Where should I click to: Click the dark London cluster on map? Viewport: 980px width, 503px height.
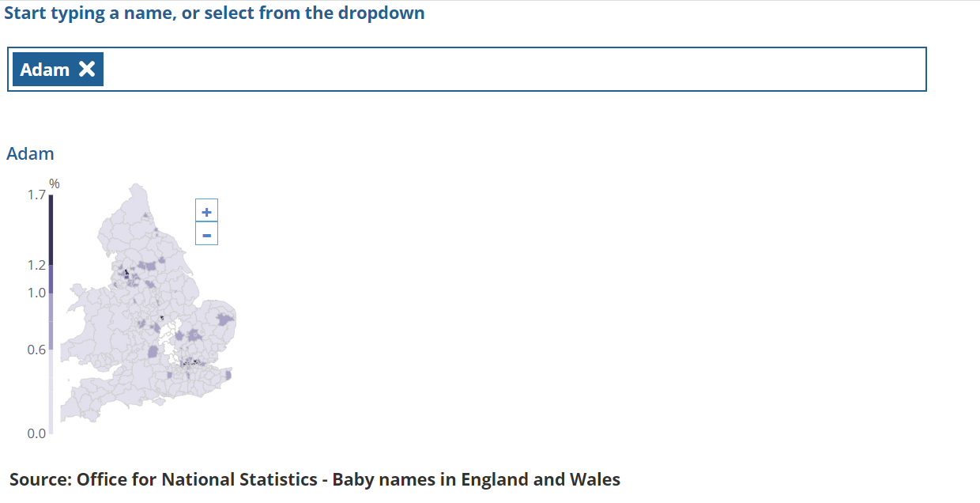[x=191, y=362]
